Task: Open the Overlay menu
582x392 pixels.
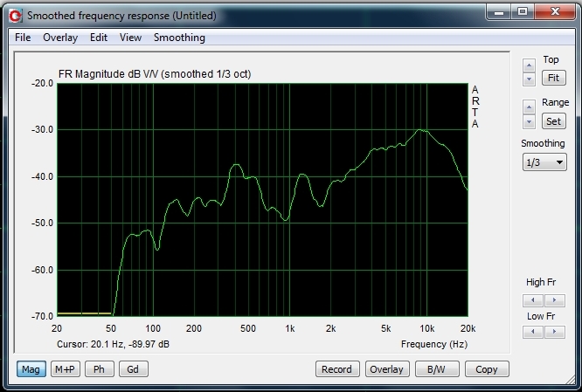Action: [60, 38]
